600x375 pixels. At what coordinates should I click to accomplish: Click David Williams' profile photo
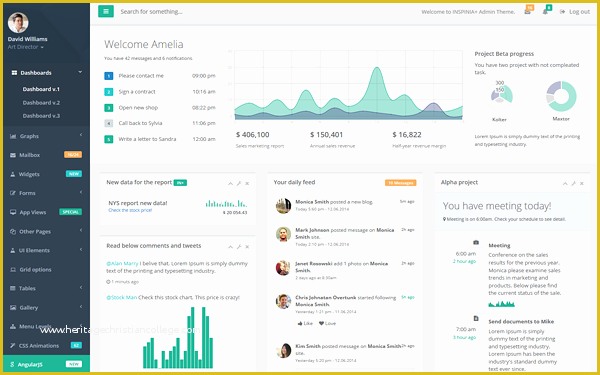coord(18,23)
